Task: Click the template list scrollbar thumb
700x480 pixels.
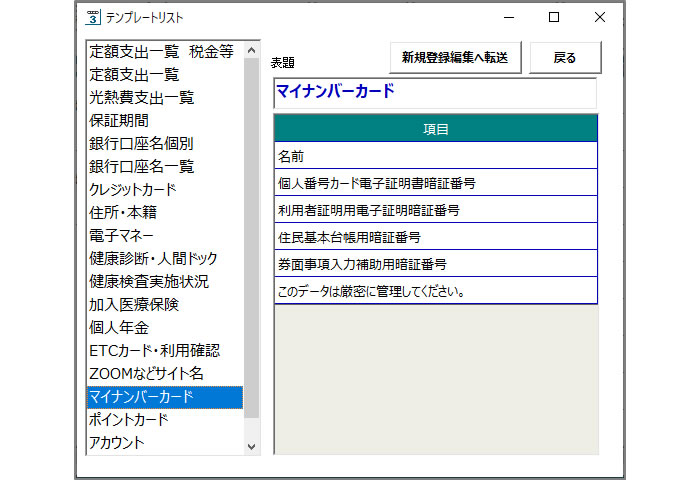Action: [252, 238]
